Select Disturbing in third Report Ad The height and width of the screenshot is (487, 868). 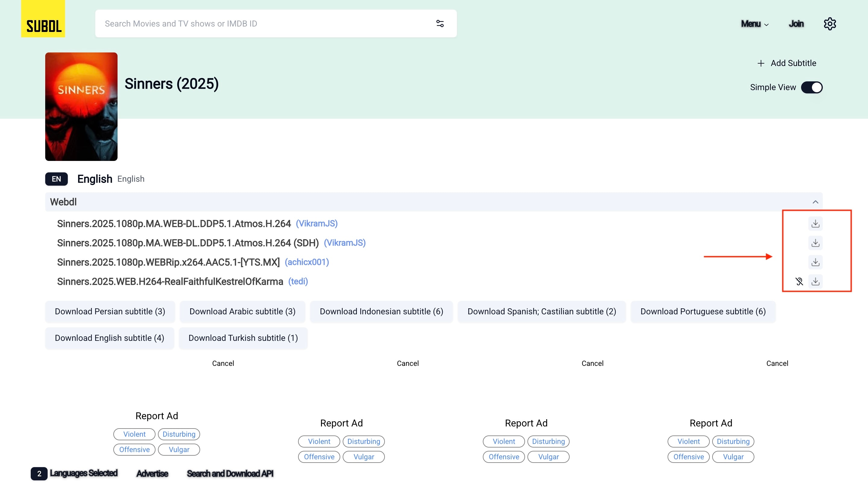coord(548,441)
